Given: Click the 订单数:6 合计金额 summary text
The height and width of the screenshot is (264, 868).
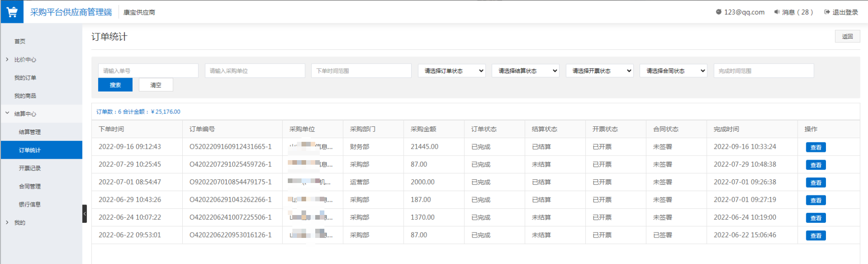Looking at the screenshot, I should point(138,112).
